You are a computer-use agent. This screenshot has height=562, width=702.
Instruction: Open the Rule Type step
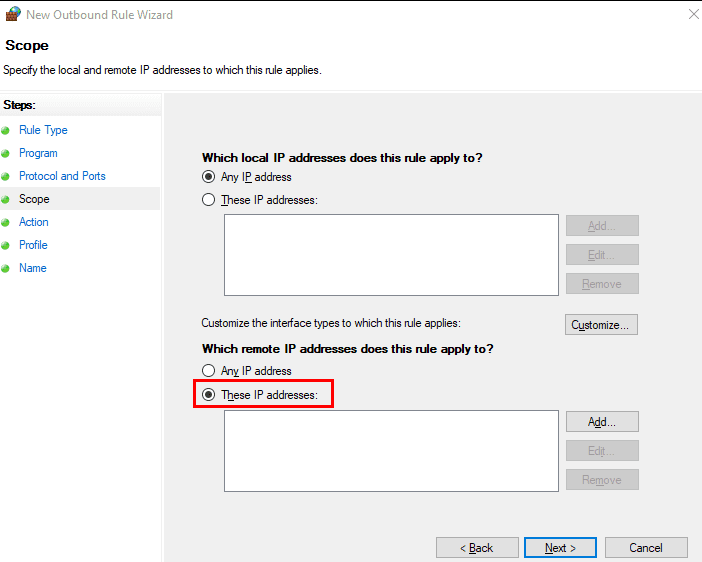pos(43,130)
